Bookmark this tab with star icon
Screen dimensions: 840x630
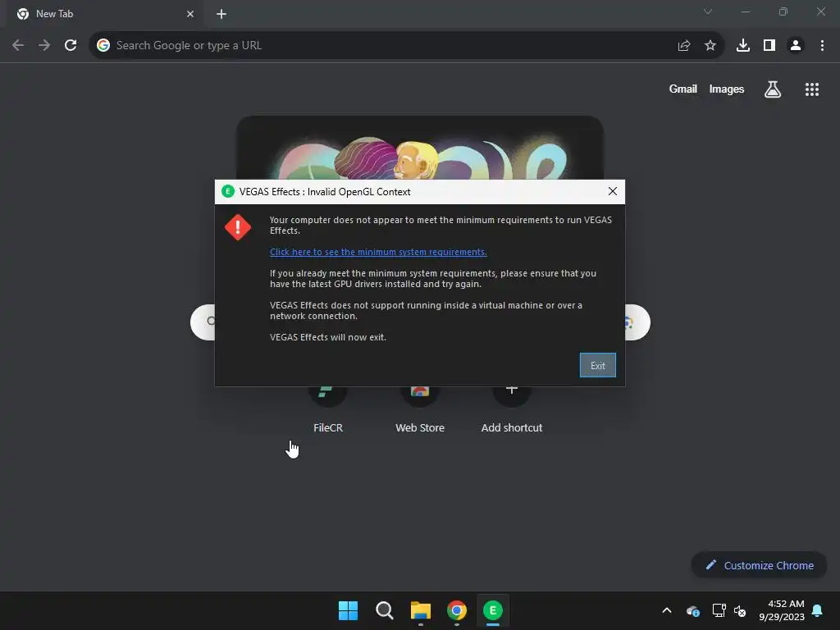click(x=710, y=46)
